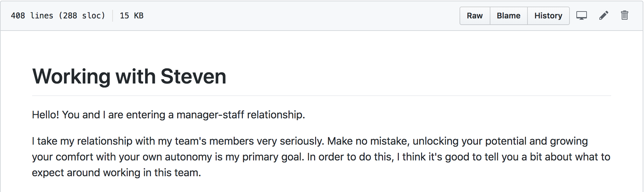Click the line "expect around working in this team."

116,173
